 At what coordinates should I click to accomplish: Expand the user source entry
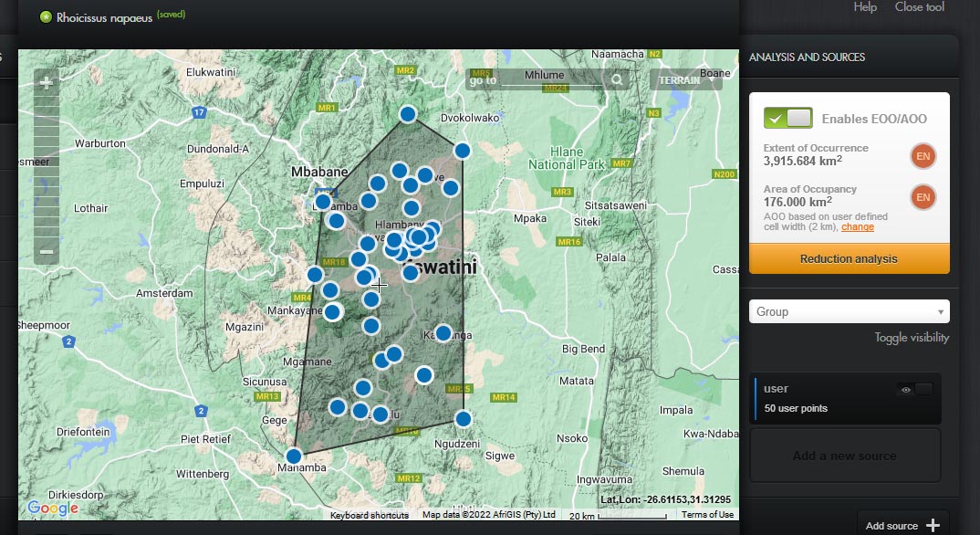(821, 398)
